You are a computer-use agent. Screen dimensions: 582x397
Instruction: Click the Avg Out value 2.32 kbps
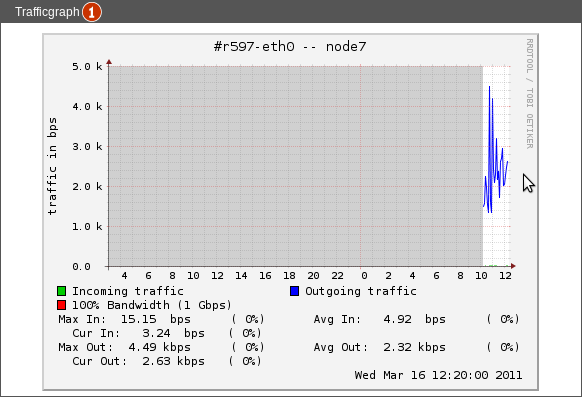coord(414,347)
